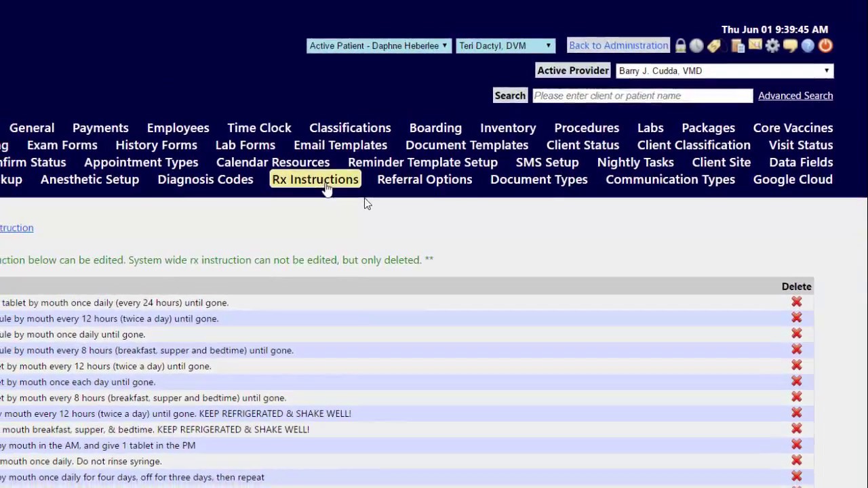Open Diagnosis Codes tab
Image resolution: width=868 pixels, height=488 pixels.
point(205,180)
